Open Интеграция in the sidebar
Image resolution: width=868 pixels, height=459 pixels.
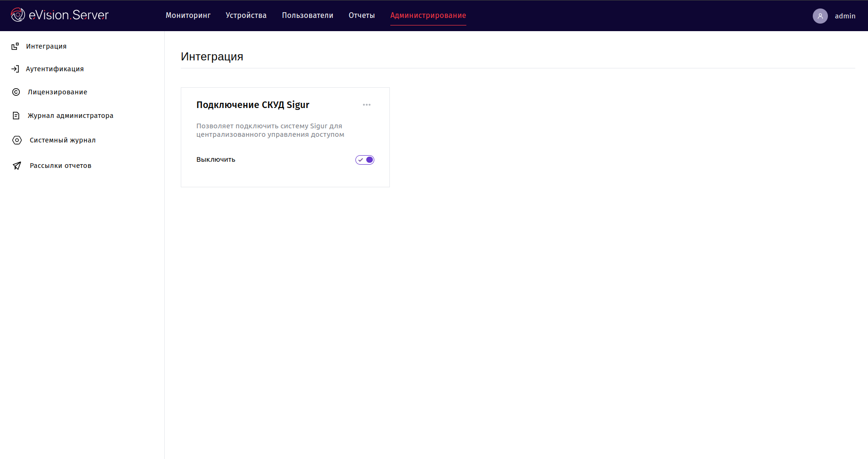(46, 46)
